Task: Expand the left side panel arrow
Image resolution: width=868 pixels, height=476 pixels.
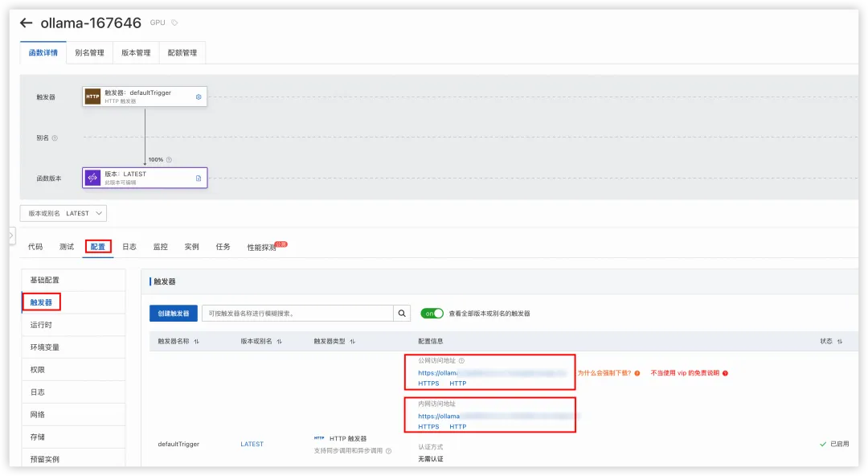Action: [x=11, y=235]
